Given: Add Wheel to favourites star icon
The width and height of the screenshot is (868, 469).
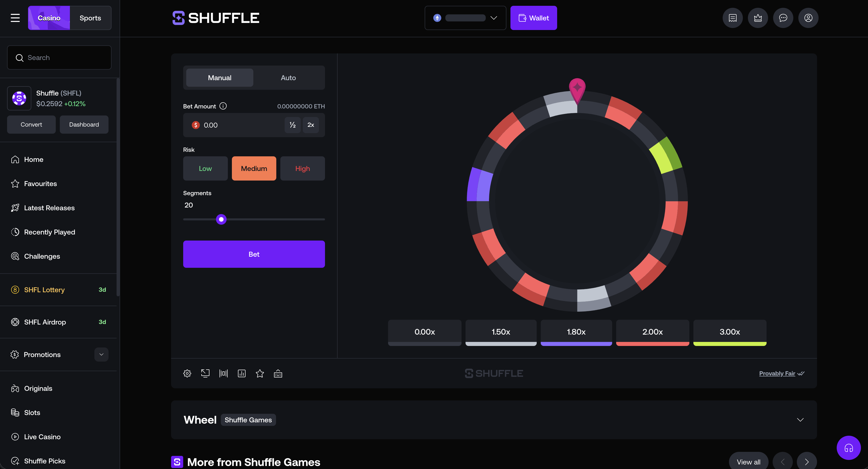Looking at the screenshot, I should 260,373.
